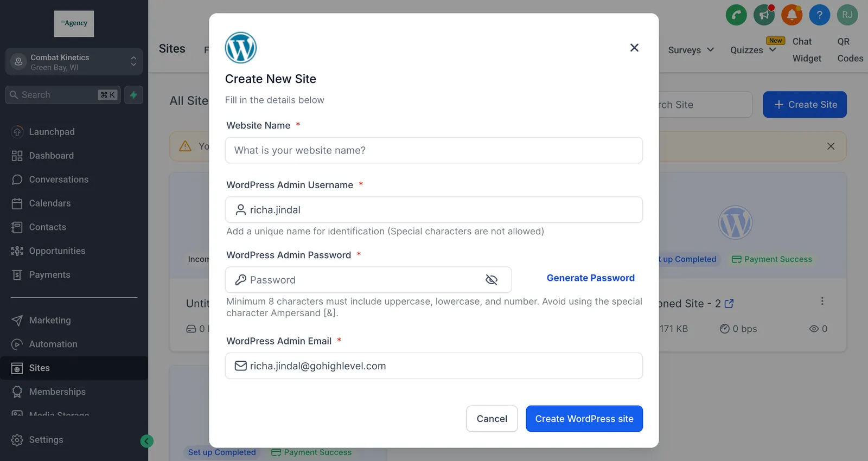Expand the Quizzes dropdown
Image resolution: width=868 pixels, height=461 pixels.
coord(753,50)
